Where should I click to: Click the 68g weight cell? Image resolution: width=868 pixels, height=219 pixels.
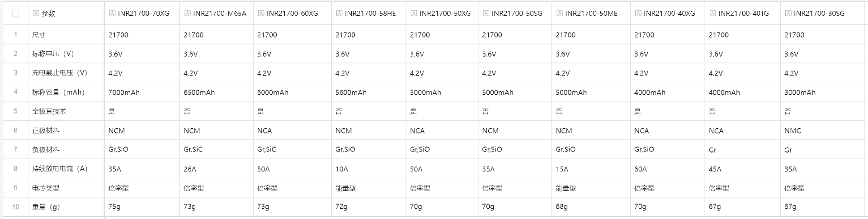point(561,207)
